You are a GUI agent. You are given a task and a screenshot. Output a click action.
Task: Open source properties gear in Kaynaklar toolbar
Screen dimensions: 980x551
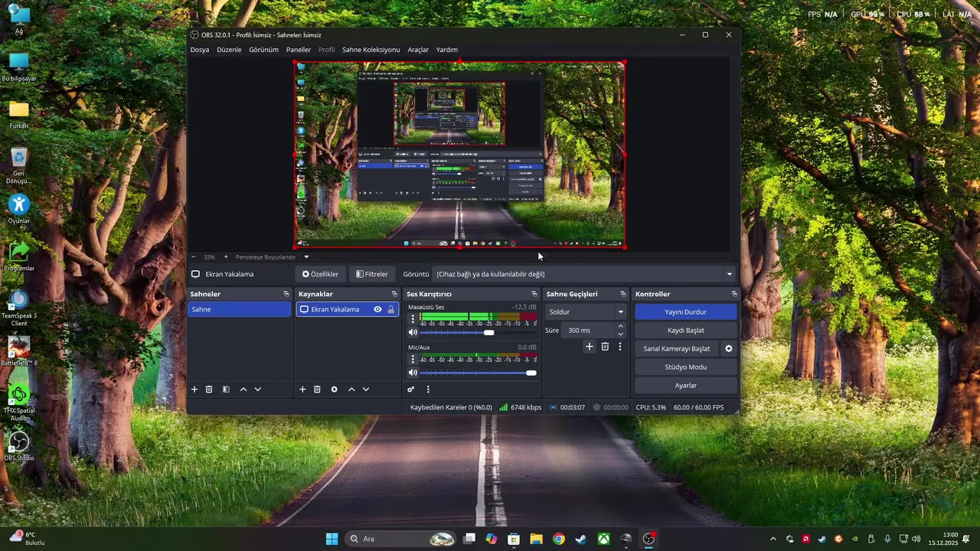pos(334,390)
